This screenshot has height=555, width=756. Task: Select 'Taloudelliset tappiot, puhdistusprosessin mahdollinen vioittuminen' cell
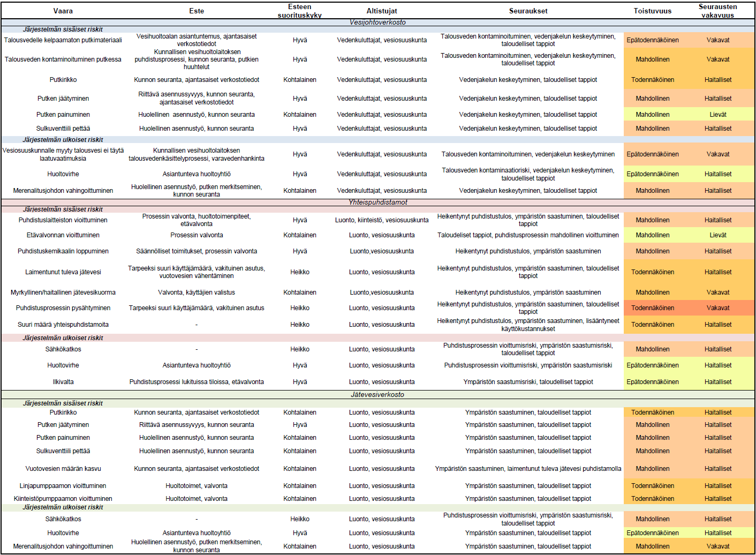(x=528, y=235)
